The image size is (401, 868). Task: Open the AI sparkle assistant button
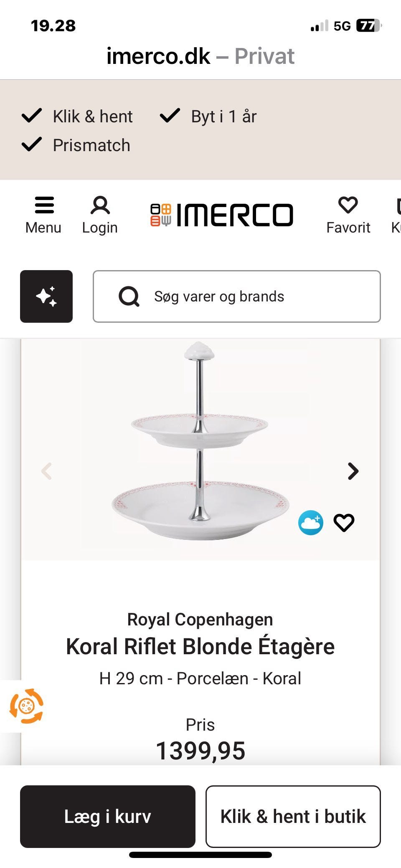46,296
